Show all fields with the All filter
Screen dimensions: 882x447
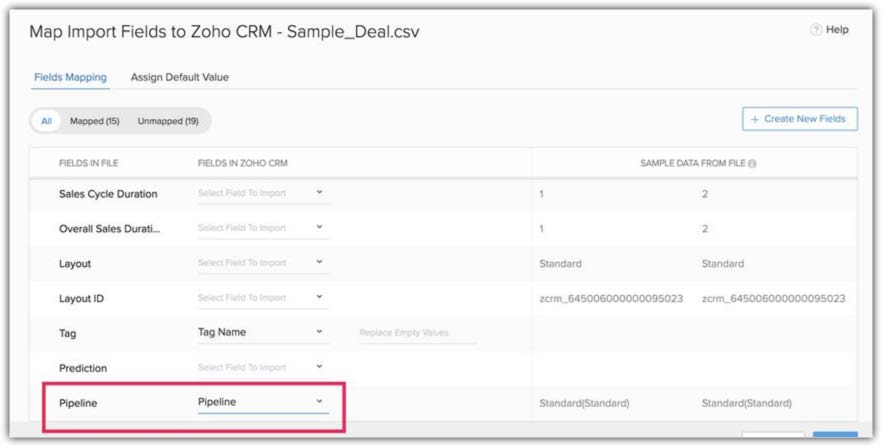point(46,121)
